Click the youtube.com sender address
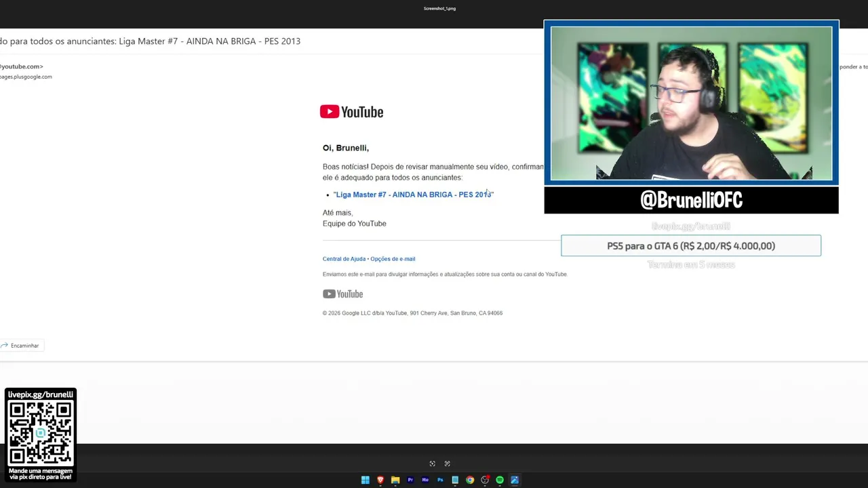The width and height of the screenshot is (868, 488). tap(21, 66)
